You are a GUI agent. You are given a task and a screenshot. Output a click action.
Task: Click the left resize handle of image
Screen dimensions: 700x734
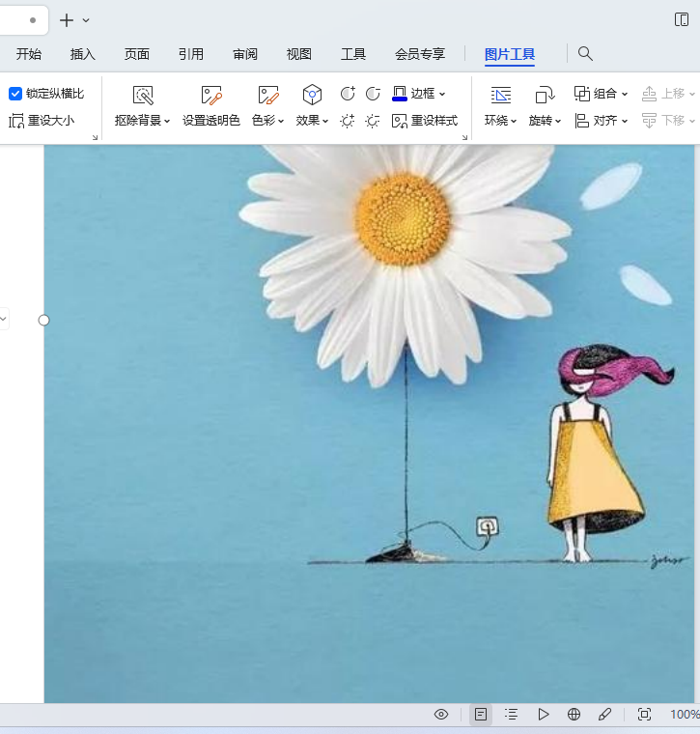(43, 321)
